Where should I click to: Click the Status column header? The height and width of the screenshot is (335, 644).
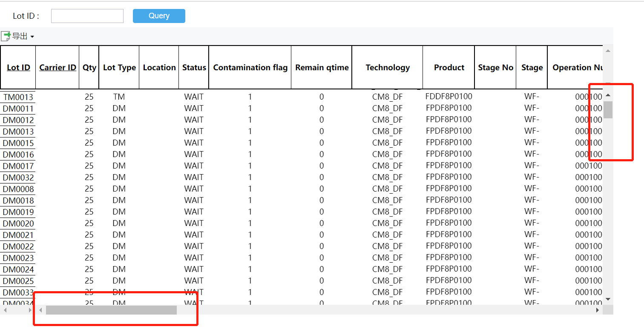pyautogui.click(x=194, y=67)
